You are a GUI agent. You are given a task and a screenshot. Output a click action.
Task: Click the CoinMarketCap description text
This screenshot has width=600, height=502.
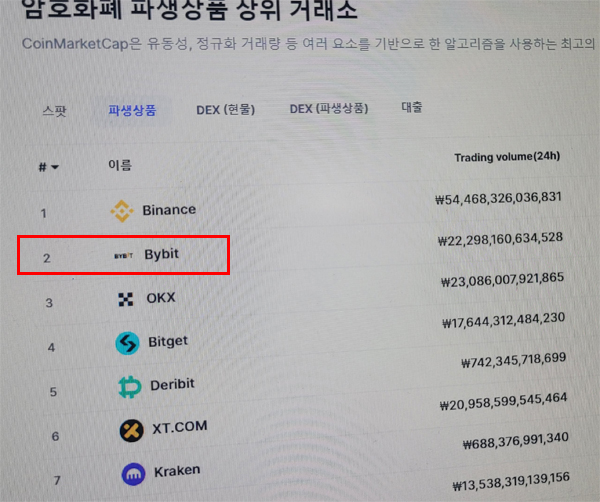[308, 44]
